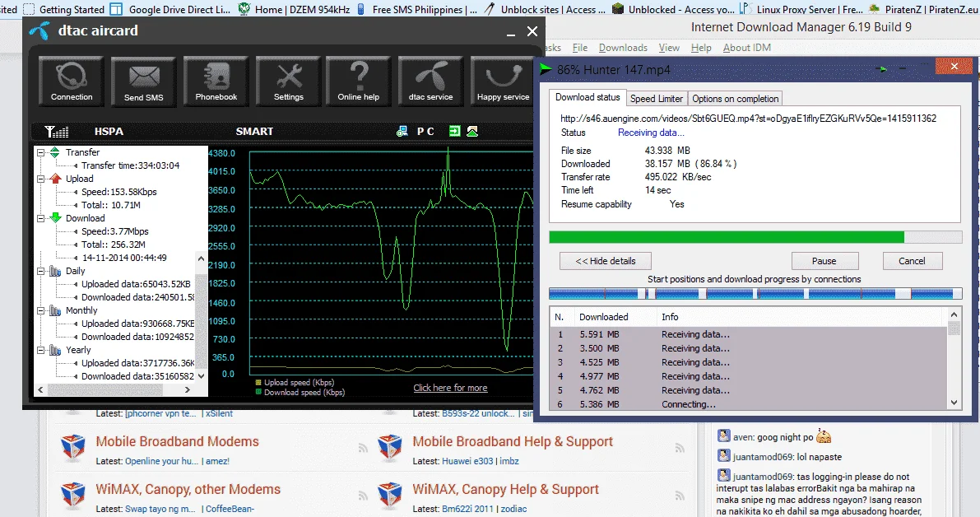Open the View menu in IDM
The width and height of the screenshot is (980, 517).
pyautogui.click(x=669, y=48)
